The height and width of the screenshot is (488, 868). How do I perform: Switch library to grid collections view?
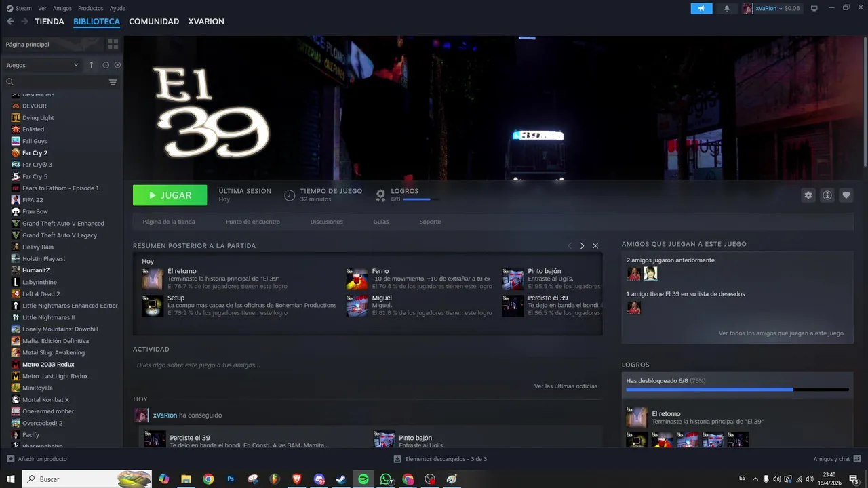pos(113,44)
